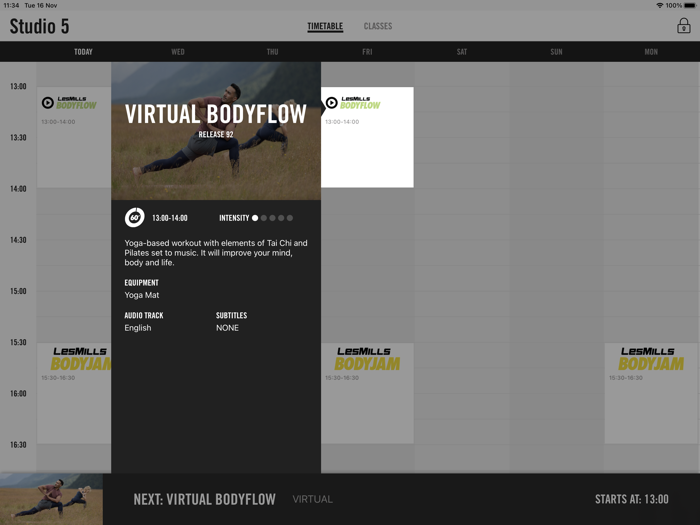Tap the 14:00 time label on the timeline

tap(18, 189)
